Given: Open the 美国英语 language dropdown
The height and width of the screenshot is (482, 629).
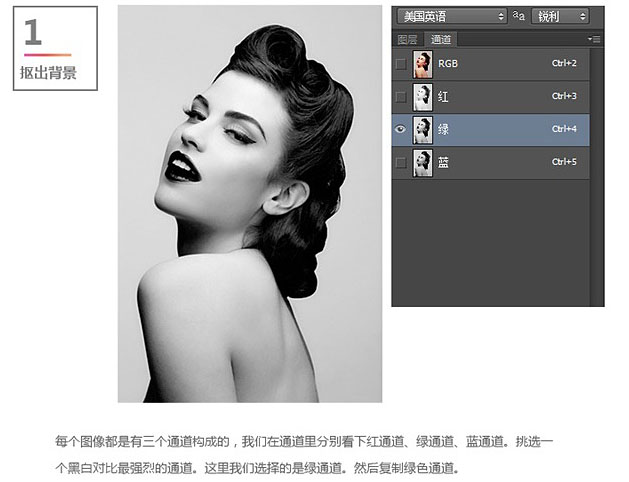Looking at the screenshot, I should pos(452,16).
